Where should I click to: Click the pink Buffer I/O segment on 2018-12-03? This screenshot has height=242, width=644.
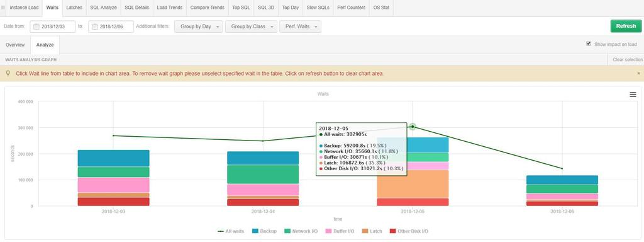113,185
